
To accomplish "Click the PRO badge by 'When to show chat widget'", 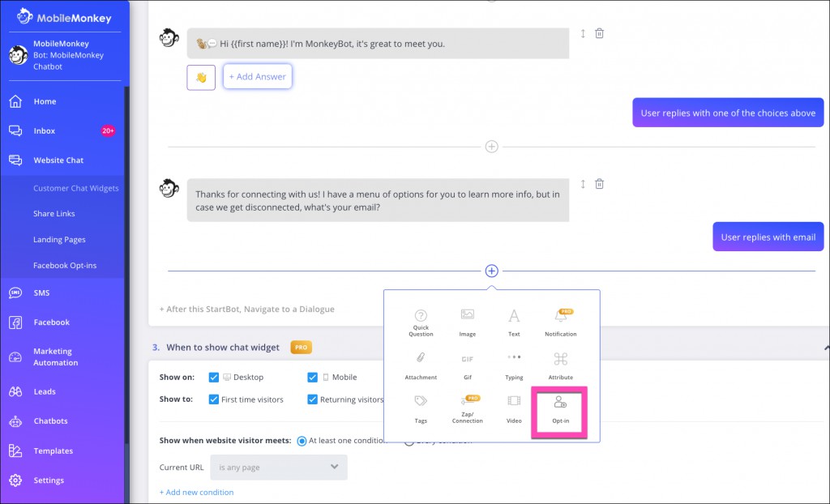I will [x=302, y=348].
